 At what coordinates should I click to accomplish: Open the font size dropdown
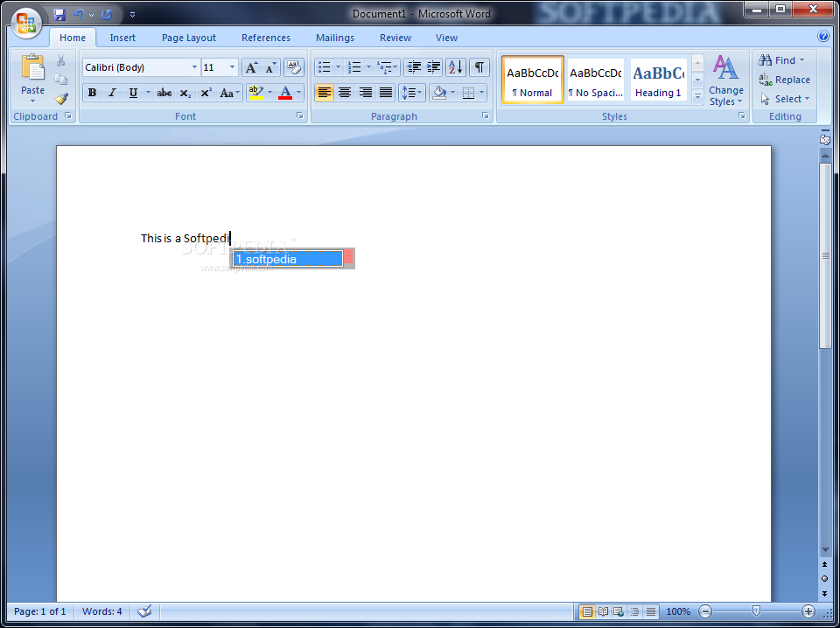[x=232, y=67]
